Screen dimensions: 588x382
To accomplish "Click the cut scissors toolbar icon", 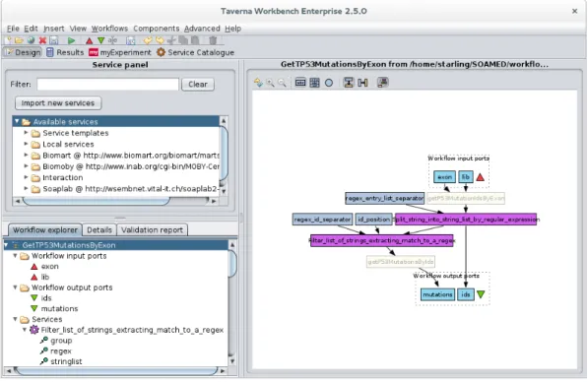I will coord(171,40).
